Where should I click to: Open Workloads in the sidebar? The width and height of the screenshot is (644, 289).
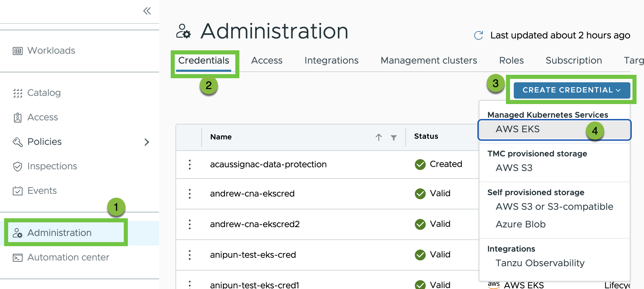51,51
